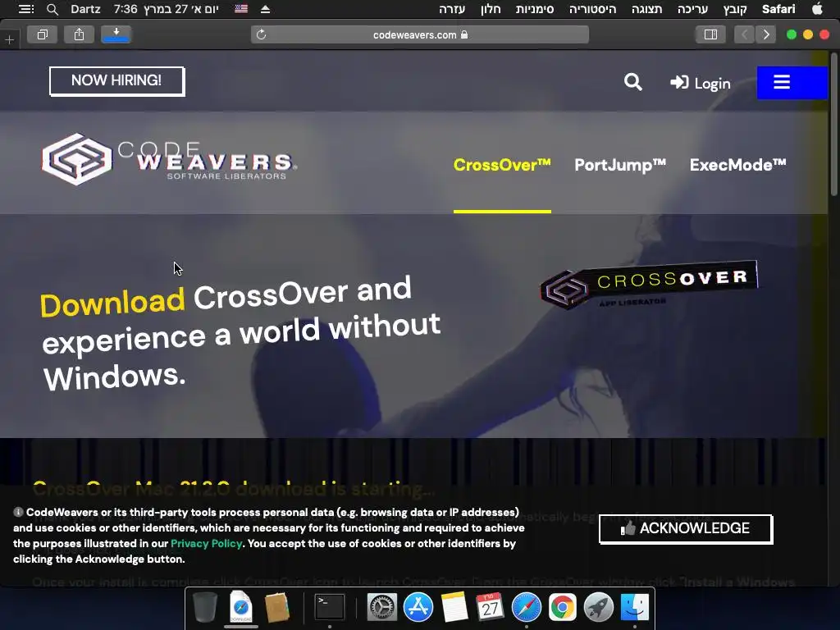Open the blue hamburger menu
Screen dimensions: 840x630
pos(792,83)
